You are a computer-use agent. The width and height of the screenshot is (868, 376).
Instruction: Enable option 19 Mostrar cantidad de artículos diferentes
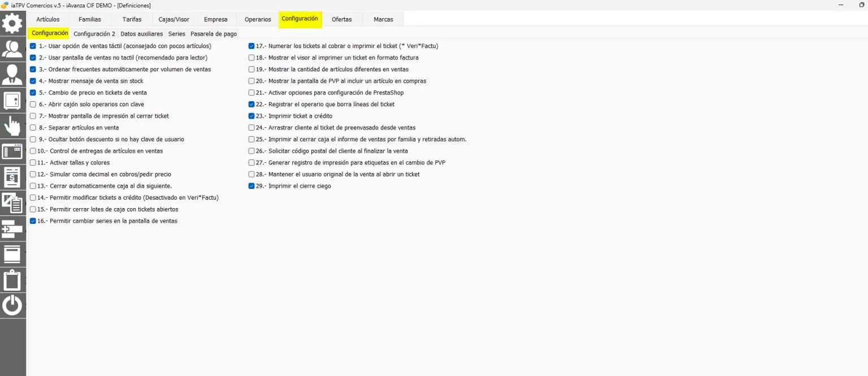[x=251, y=70]
